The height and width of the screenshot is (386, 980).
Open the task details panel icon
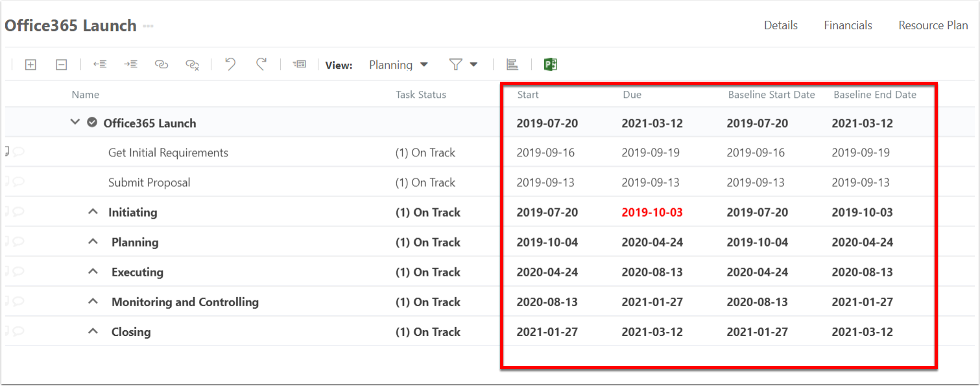coord(299,64)
